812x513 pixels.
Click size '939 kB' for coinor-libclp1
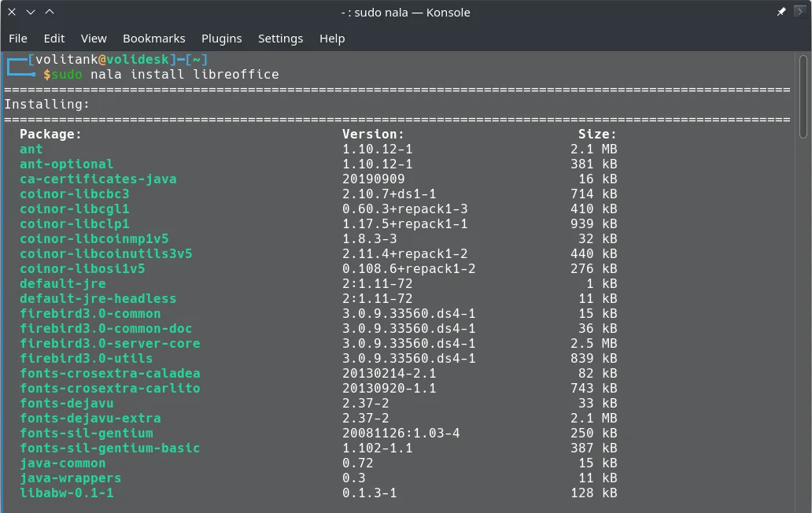point(594,224)
